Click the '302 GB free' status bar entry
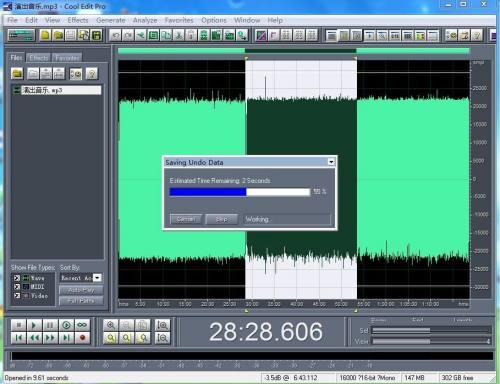The height and width of the screenshot is (384, 500). 457,378
